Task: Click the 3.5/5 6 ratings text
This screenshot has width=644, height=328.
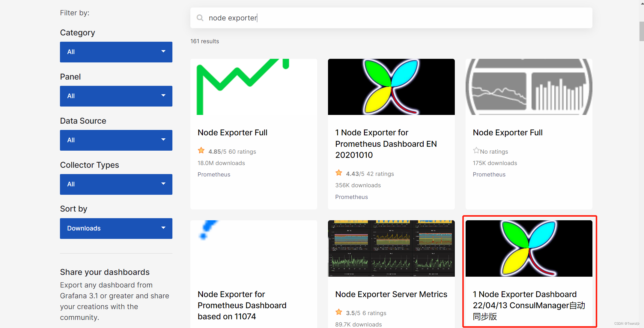Action: coord(366,313)
